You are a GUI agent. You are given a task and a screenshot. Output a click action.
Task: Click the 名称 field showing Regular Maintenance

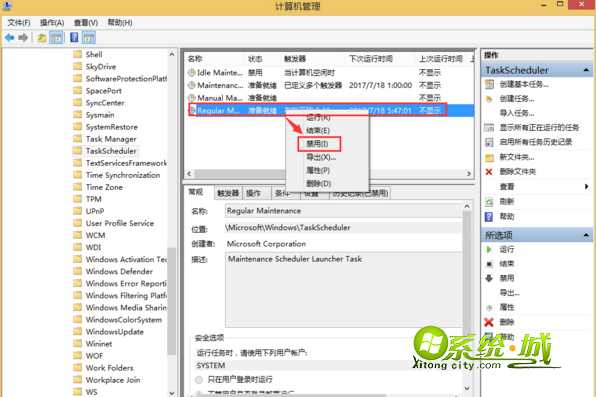[344, 211]
